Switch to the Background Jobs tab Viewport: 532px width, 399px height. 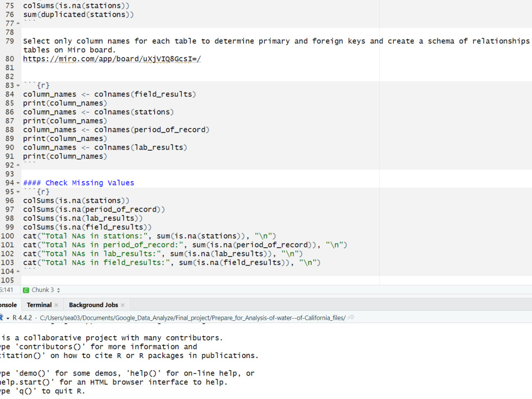coord(93,305)
